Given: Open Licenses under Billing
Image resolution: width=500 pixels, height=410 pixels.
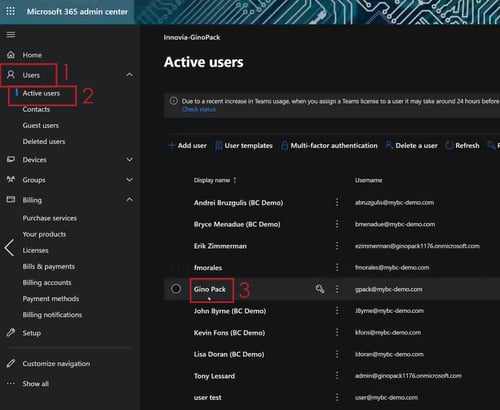Looking at the screenshot, I should click(35, 250).
